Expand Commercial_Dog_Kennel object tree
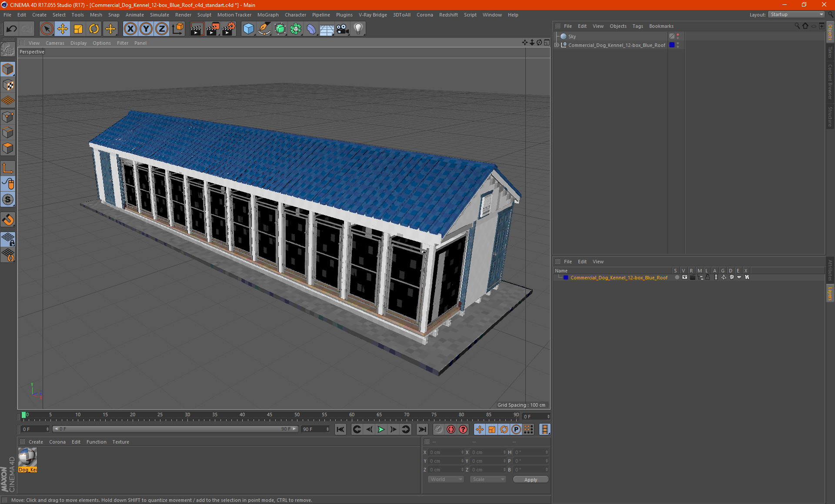The width and height of the screenshot is (835, 504). point(557,45)
